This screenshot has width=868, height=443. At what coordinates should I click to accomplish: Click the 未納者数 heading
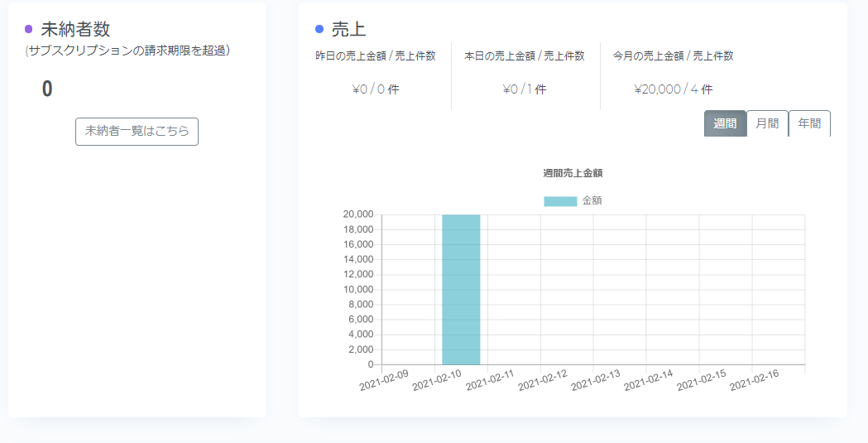(x=76, y=29)
